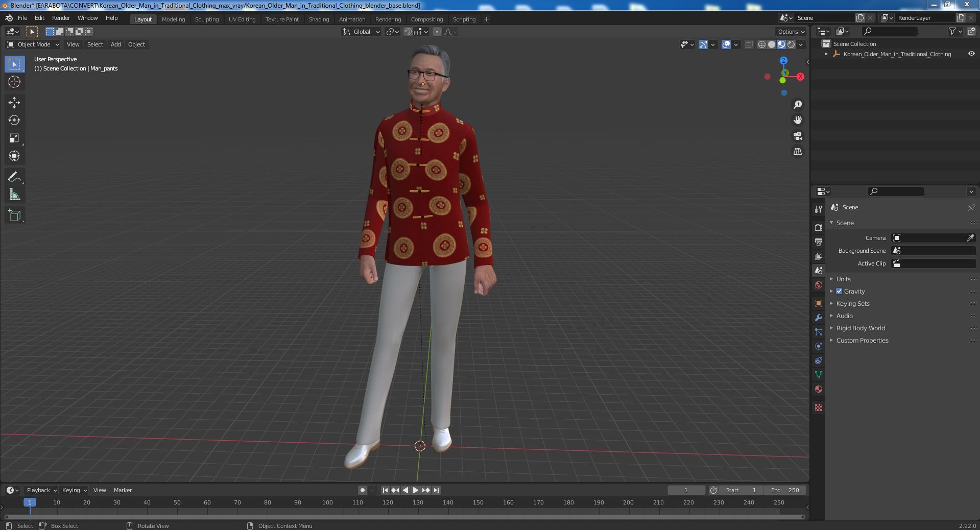Hide Korean_Older_Man collection with eye icon
Screen dimensions: 980x530
(x=971, y=54)
